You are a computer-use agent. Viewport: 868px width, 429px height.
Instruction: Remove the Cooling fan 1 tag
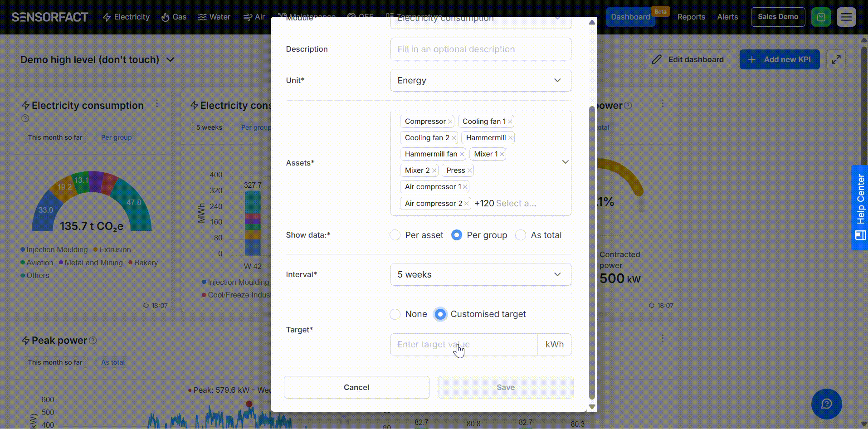(x=510, y=122)
